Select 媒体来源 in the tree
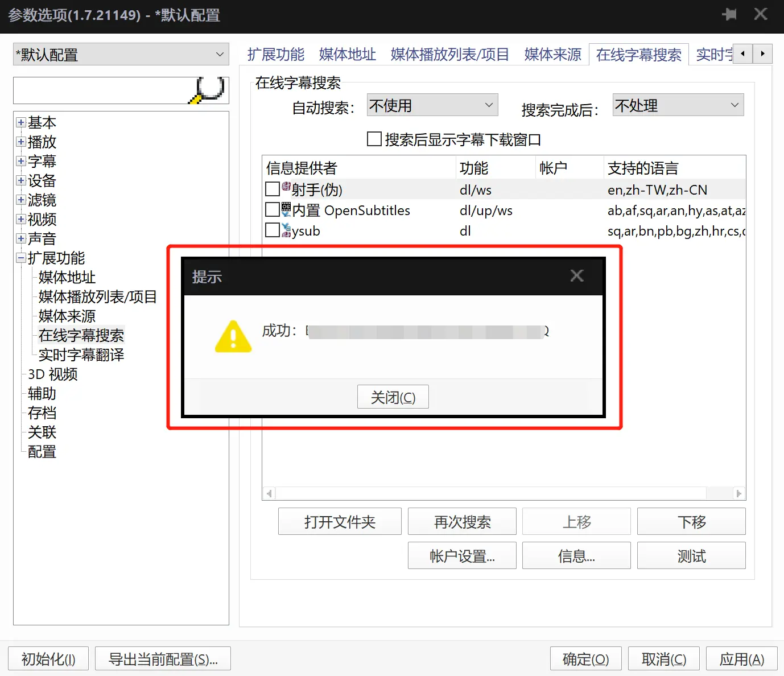This screenshot has width=784, height=676. [67, 316]
